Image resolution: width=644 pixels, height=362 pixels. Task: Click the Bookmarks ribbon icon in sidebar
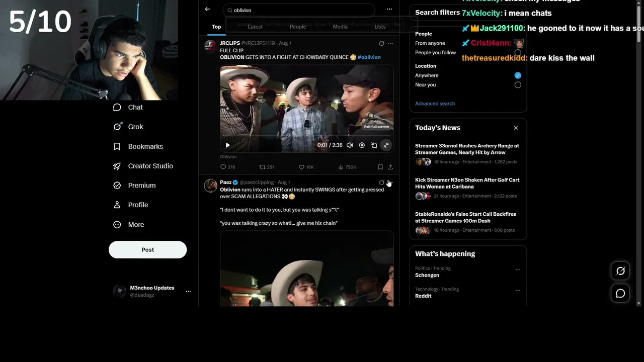(117, 146)
